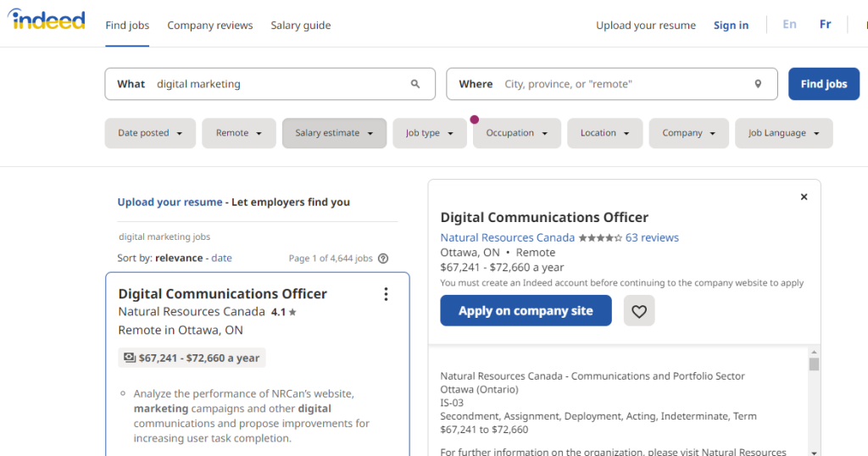The image size is (868, 456).
Task: Open Natural Resources Canada company link
Action: point(508,238)
